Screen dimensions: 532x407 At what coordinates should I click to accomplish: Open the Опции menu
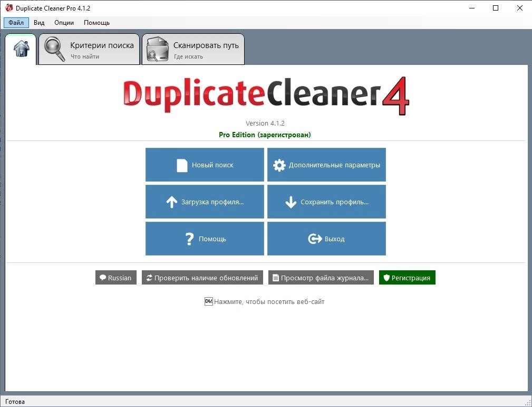point(64,23)
